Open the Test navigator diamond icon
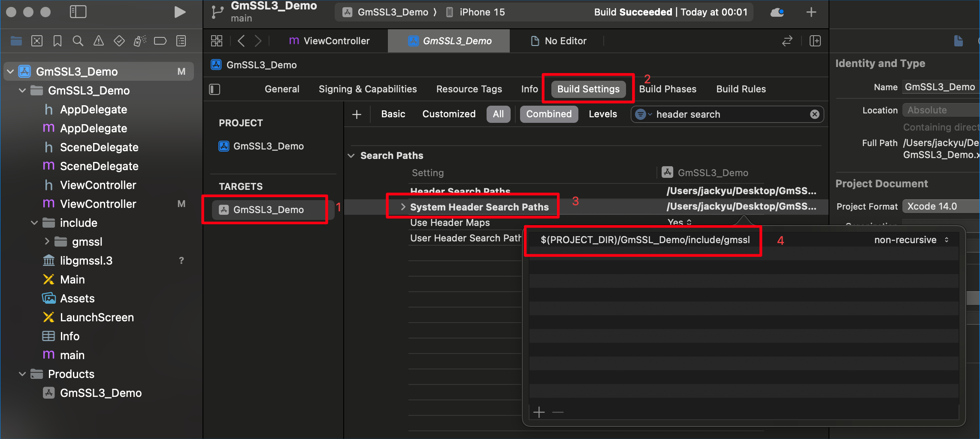 pos(119,41)
